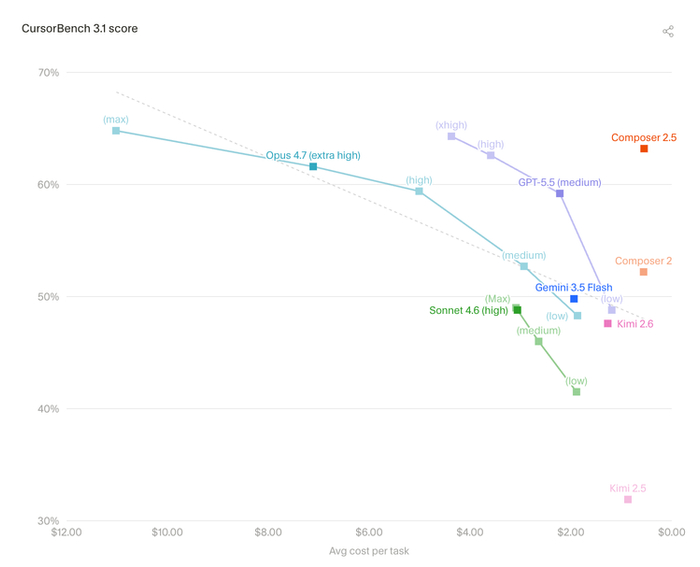Select the Opus (medium) data point
Viewport: 700px width, 567px height.
[524, 266]
